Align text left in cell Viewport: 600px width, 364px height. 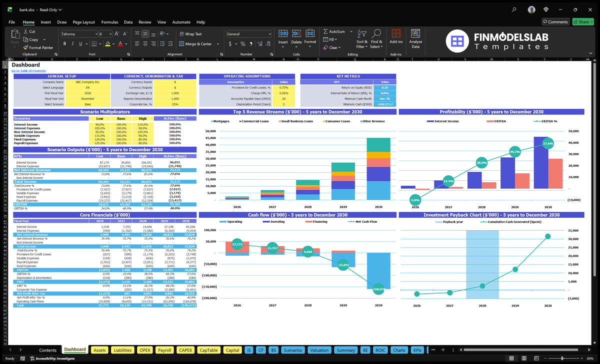(x=137, y=44)
